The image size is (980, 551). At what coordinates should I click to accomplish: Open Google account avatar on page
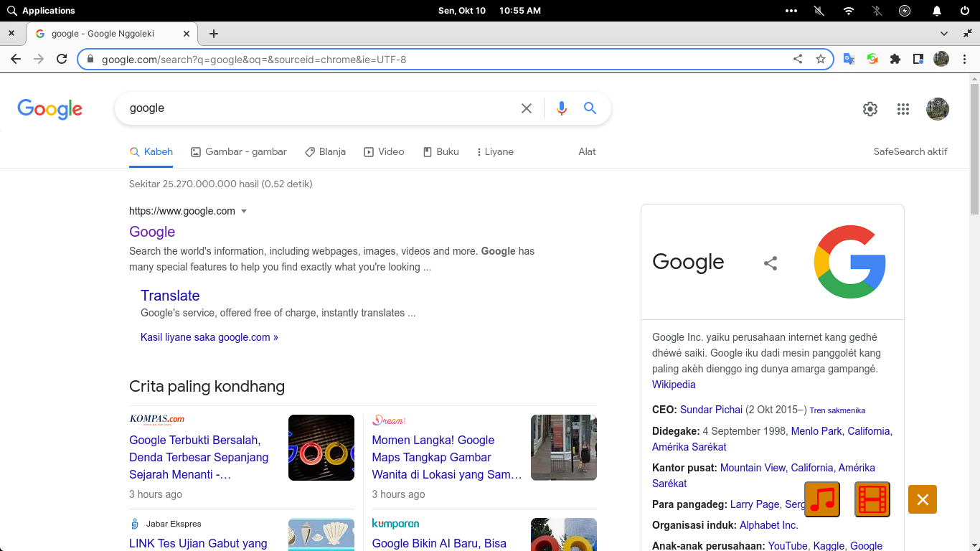tap(938, 109)
